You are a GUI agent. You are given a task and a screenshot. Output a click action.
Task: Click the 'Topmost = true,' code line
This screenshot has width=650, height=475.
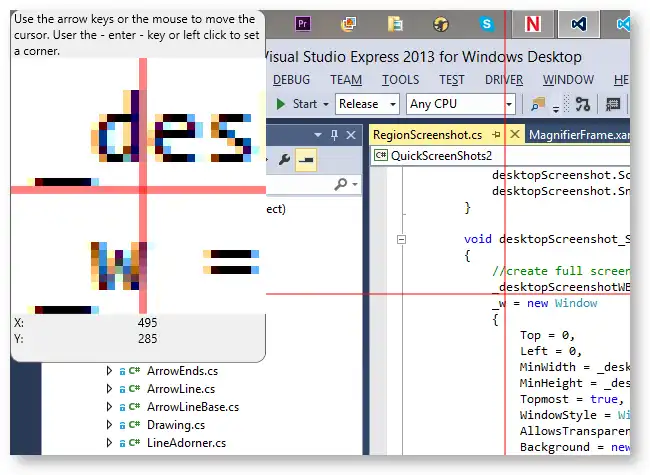[x=572, y=399]
